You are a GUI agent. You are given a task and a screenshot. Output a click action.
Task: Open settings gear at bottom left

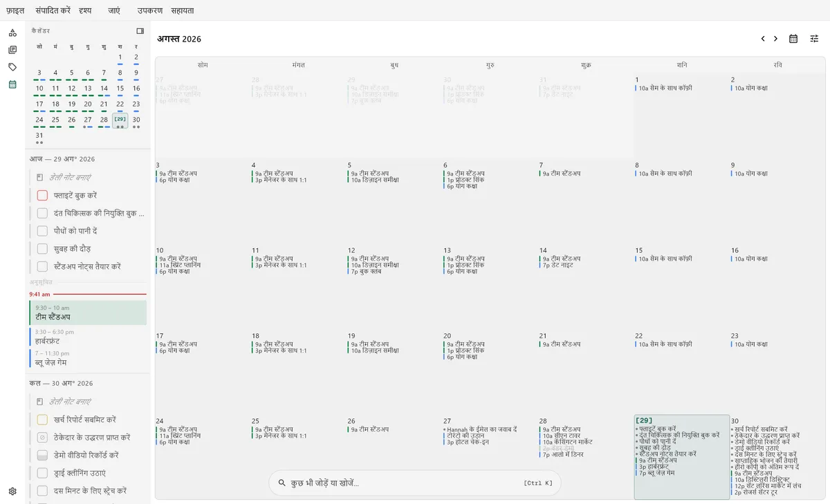coord(12,491)
